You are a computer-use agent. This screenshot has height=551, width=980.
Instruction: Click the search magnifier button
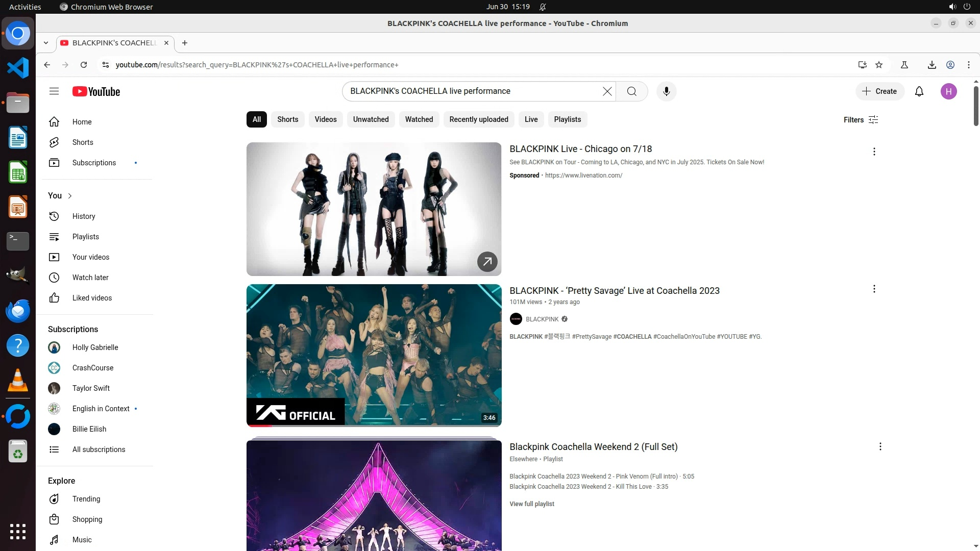(x=631, y=91)
